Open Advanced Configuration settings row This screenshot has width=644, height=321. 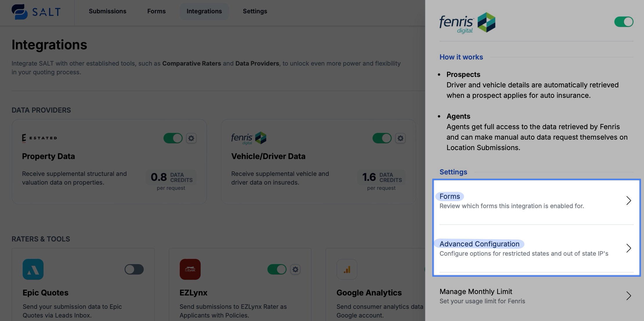point(536,248)
